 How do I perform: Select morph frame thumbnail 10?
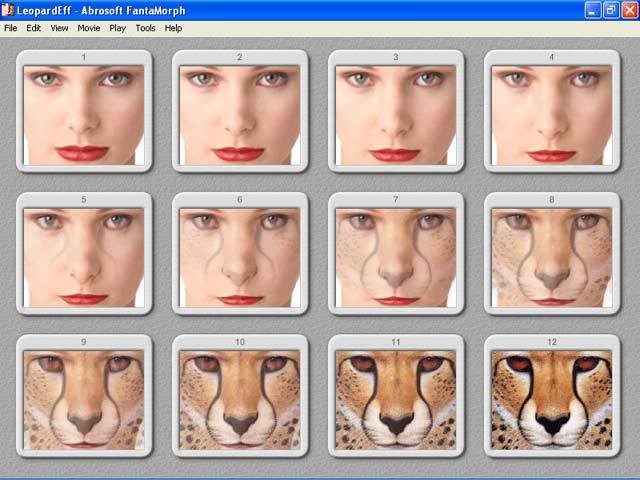click(240, 396)
